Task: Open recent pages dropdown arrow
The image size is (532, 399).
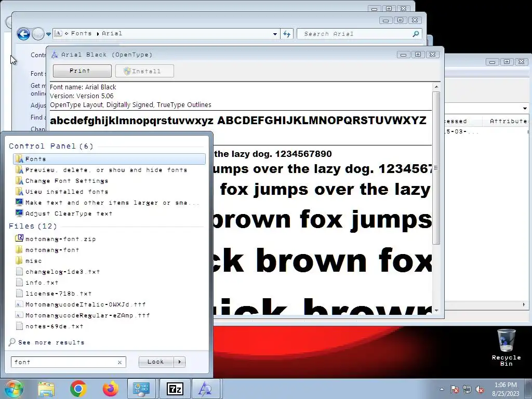Action: click(x=48, y=34)
